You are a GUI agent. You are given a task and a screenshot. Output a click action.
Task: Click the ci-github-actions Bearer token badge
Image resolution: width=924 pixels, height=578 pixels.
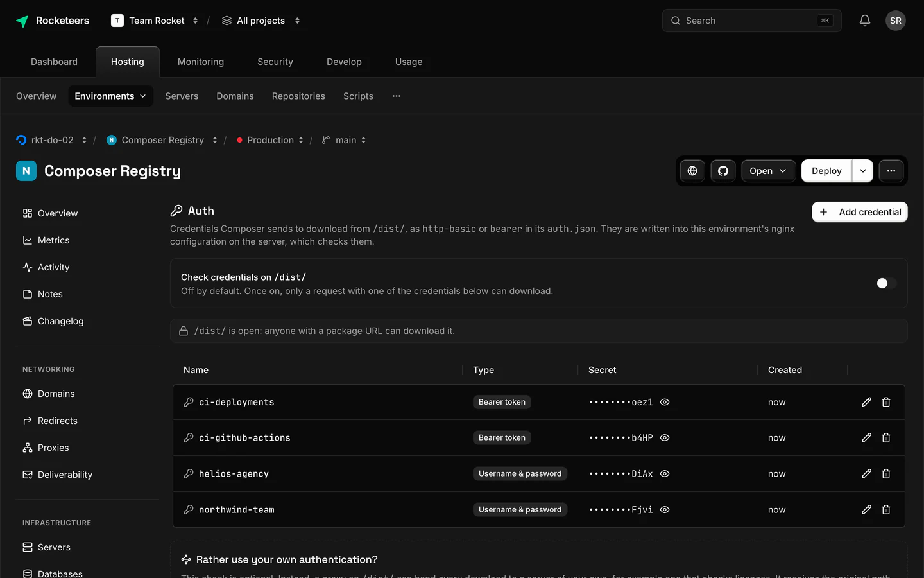502,438
